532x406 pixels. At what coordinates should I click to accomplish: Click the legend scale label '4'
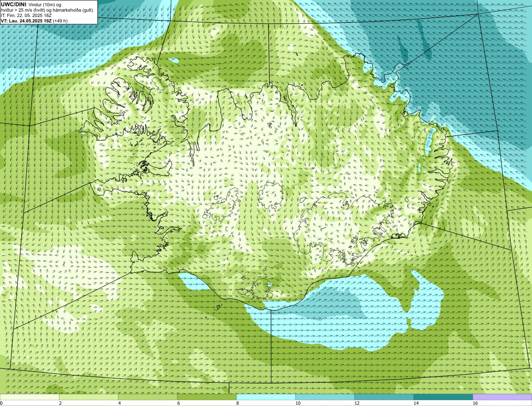pos(119,403)
